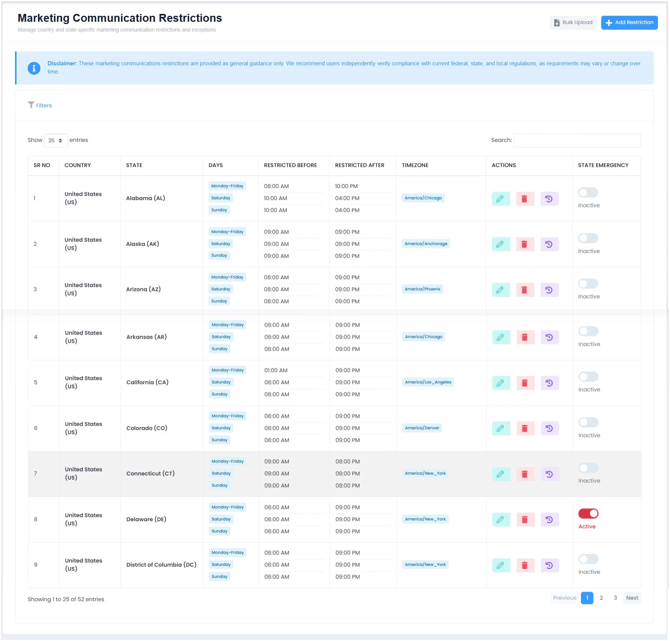Enable state emergency for Alaska (AK)
This screenshot has width=670, height=641.
588,238
